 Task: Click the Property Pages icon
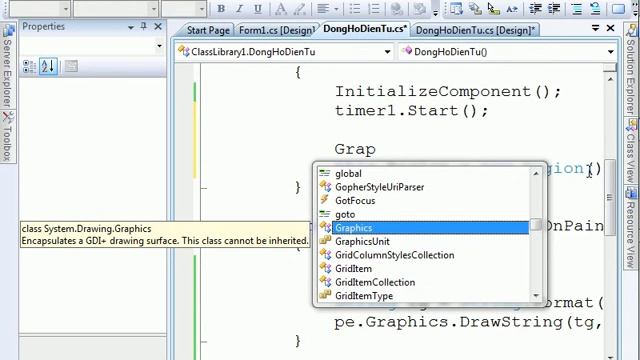pos(71,66)
